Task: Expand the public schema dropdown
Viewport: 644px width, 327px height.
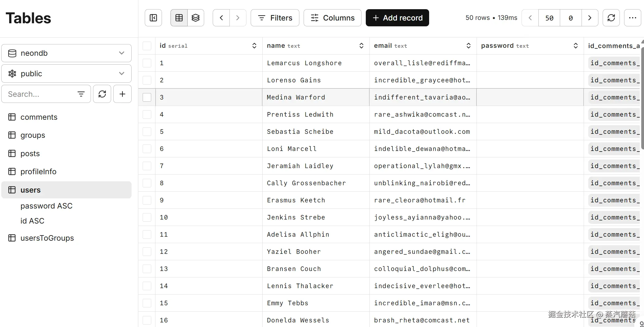Action: coord(66,74)
